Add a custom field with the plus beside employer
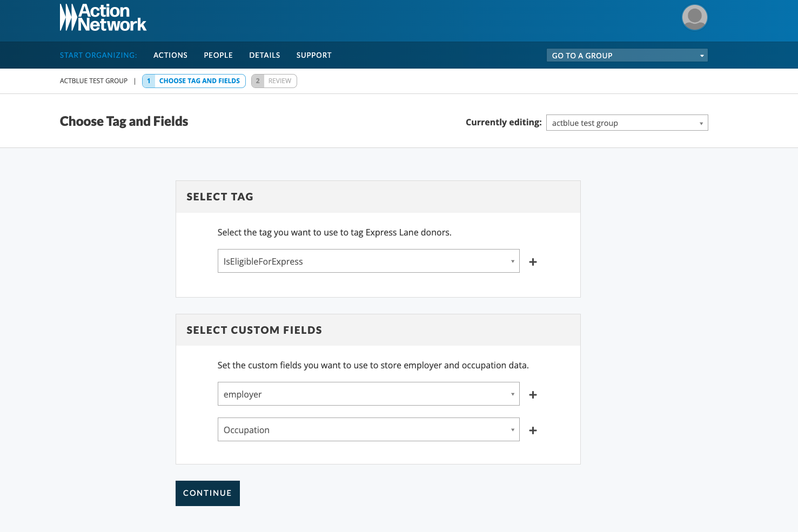Image resolution: width=798 pixels, height=532 pixels. [x=533, y=395]
